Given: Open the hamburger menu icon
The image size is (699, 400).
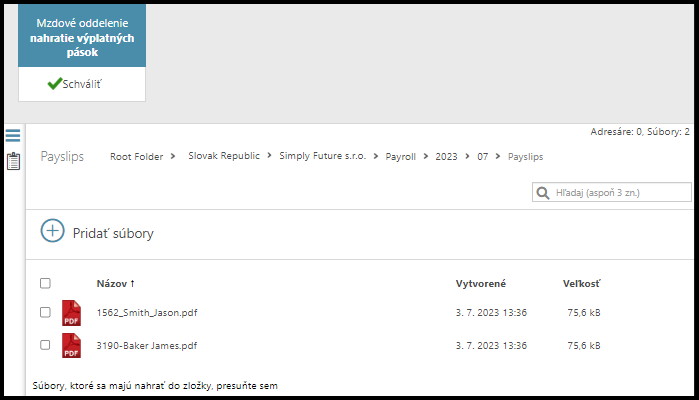Looking at the screenshot, I should pos(13,136).
